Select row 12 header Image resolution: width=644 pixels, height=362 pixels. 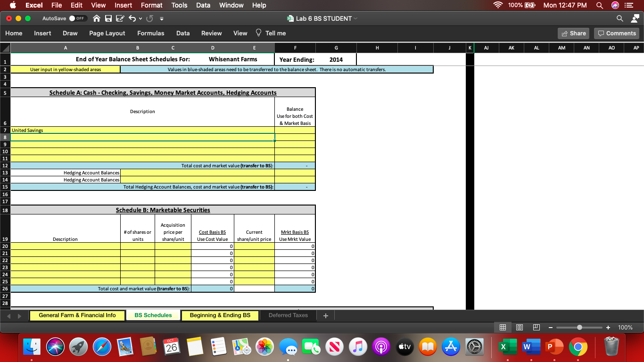point(5,165)
